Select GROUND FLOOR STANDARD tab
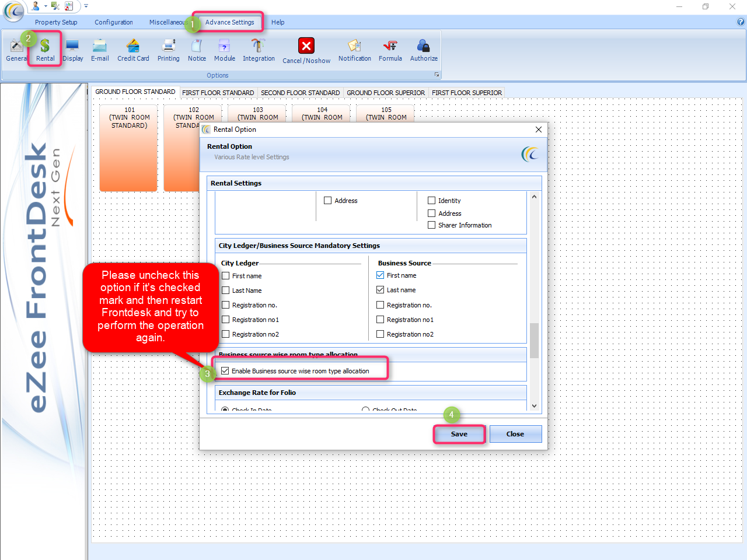 pyautogui.click(x=135, y=92)
